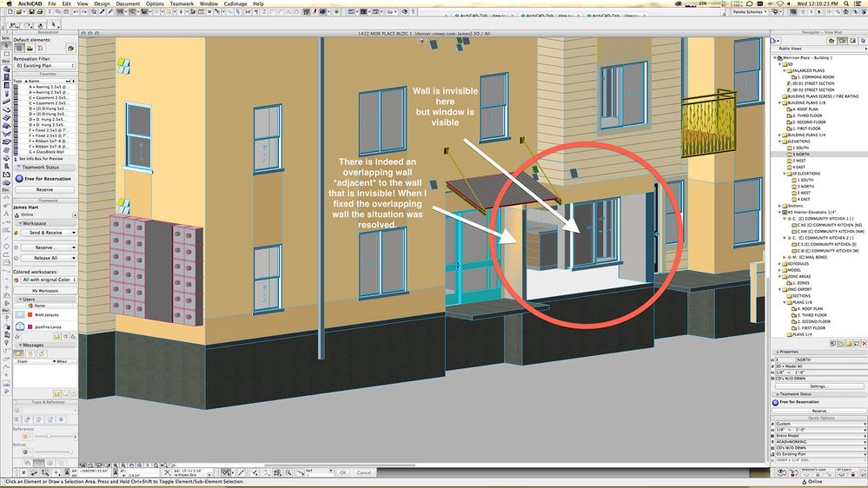
Task: Switch Navigator to Project Map icon
Action: pos(832,41)
